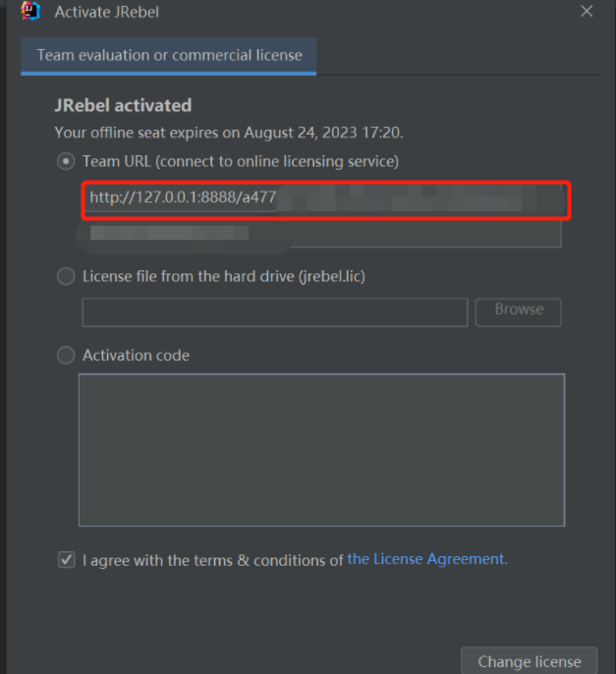Choose the Activation code radio button
This screenshot has width=616, height=674.
[x=66, y=356]
